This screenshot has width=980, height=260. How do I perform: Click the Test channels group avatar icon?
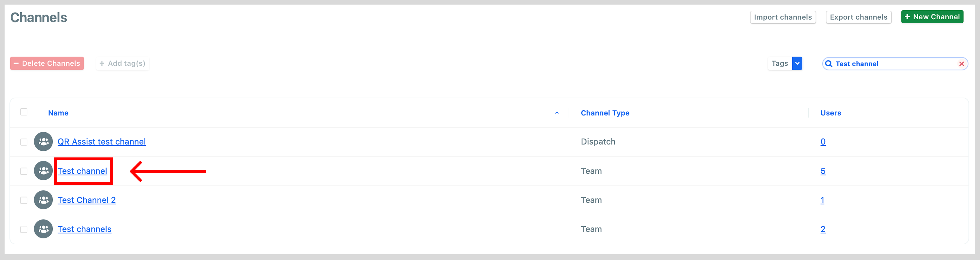pos(43,229)
